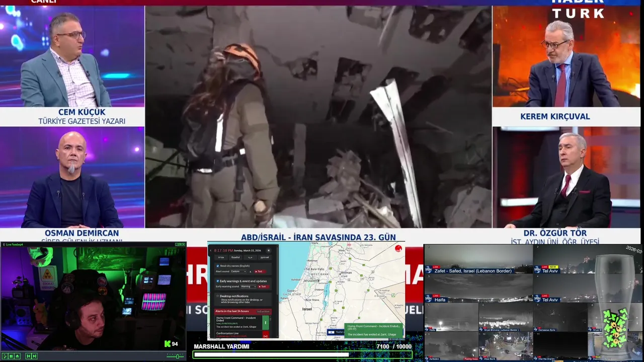
Task: Switch alert panel language to Arabic
Action: [x=250, y=257]
